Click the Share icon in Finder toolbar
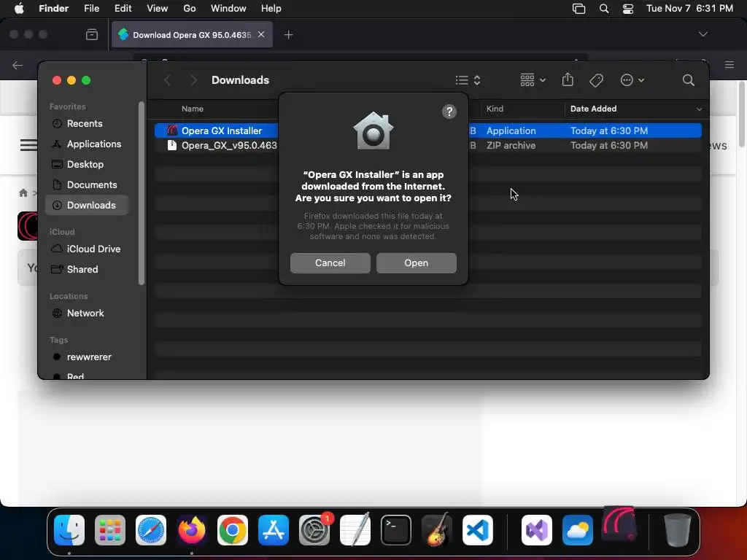Screen dimensions: 747x560 click(568, 80)
